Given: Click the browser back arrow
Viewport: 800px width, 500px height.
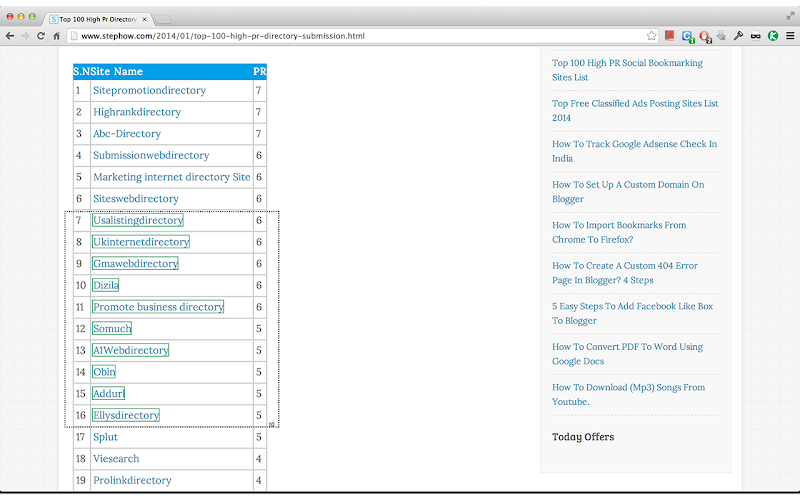Looking at the screenshot, I should [x=10, y=36].
